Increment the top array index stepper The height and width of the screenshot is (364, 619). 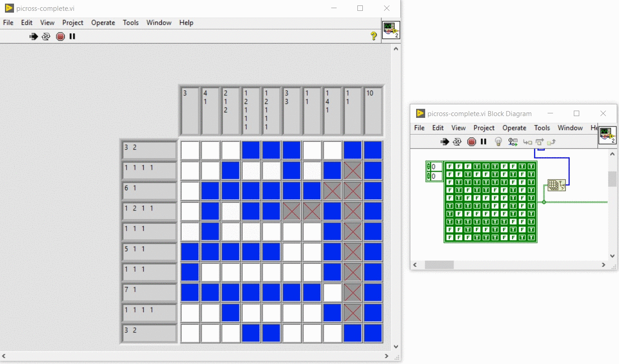pos(428,165)
